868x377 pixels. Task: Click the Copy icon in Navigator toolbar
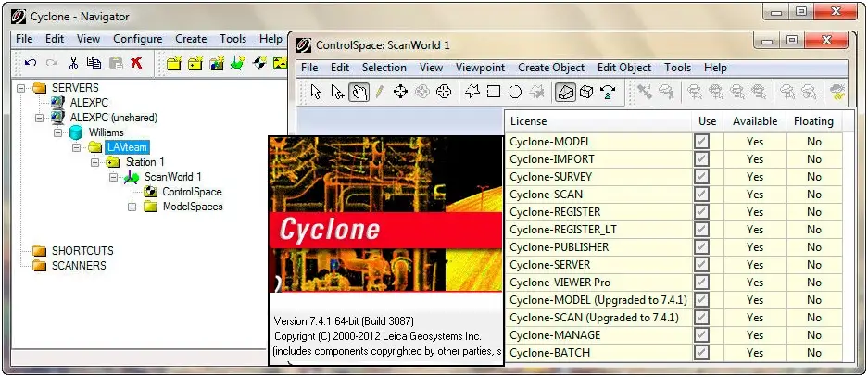pos(94,63)
